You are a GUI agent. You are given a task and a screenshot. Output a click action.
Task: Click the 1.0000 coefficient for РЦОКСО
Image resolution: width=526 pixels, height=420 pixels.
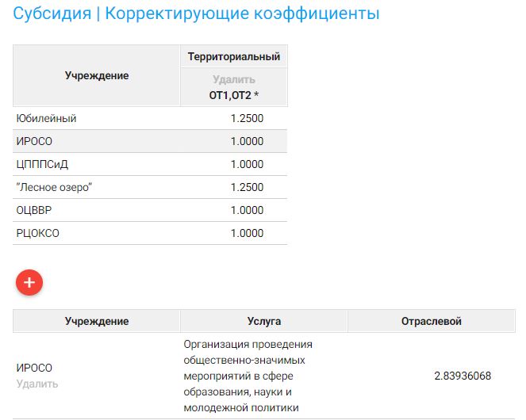point(247,234)
